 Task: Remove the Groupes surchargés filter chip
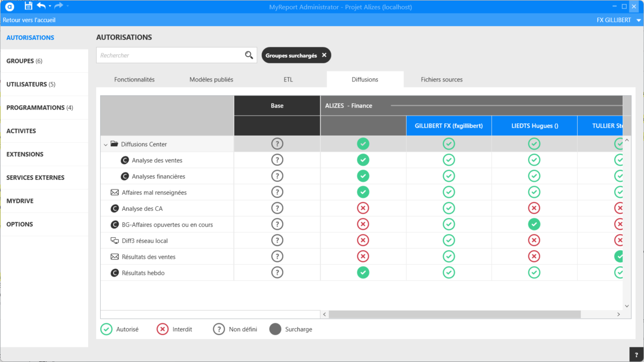324,55
